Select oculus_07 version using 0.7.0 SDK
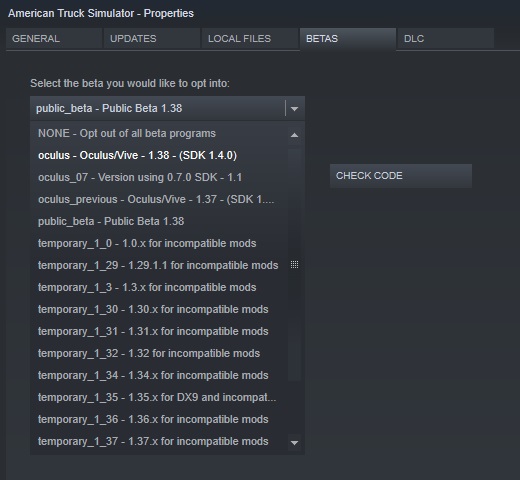 pyautogui.click(x=159, y=177)
